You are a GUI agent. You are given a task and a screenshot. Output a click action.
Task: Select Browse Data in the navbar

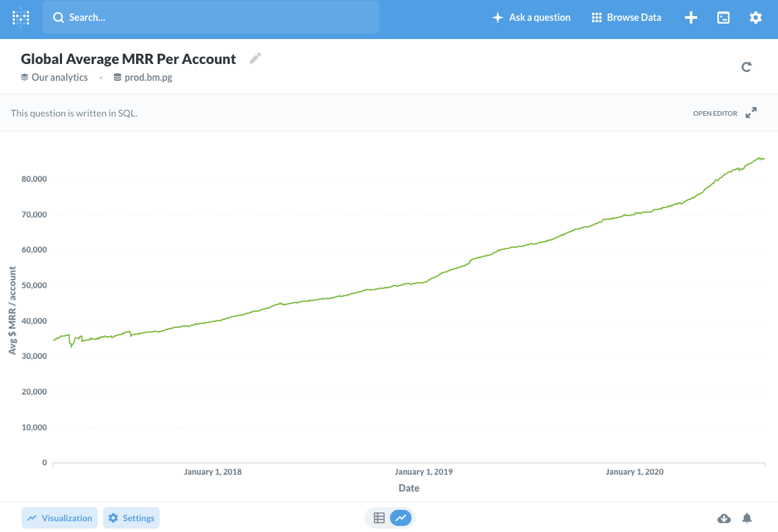pyautogui.click(x=626, y=17)
